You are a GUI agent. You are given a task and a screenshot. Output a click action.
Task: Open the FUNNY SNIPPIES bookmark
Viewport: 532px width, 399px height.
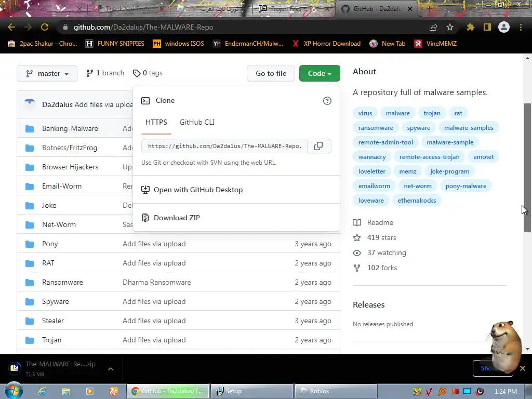(115, 44)
